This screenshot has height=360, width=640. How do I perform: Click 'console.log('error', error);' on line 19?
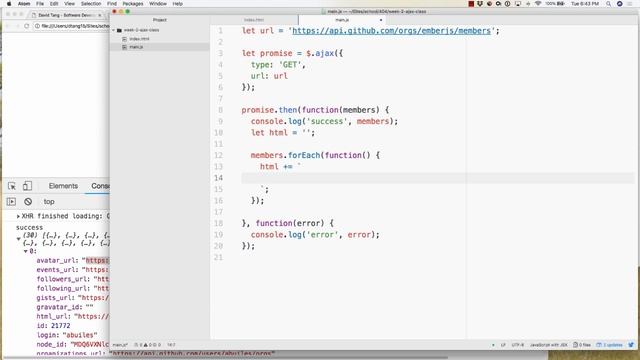coord(315,235)
